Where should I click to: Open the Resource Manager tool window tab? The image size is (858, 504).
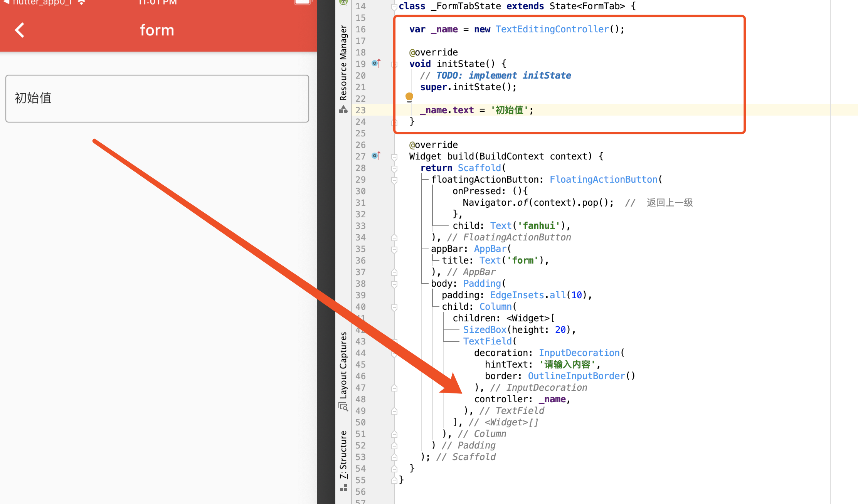pos(343,62)
